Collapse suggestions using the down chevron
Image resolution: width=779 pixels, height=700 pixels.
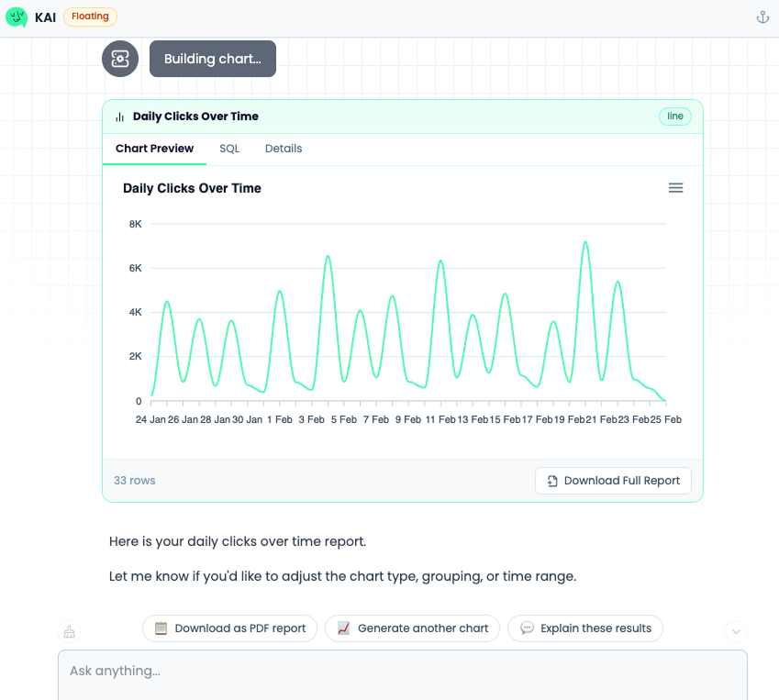[735, 631]
